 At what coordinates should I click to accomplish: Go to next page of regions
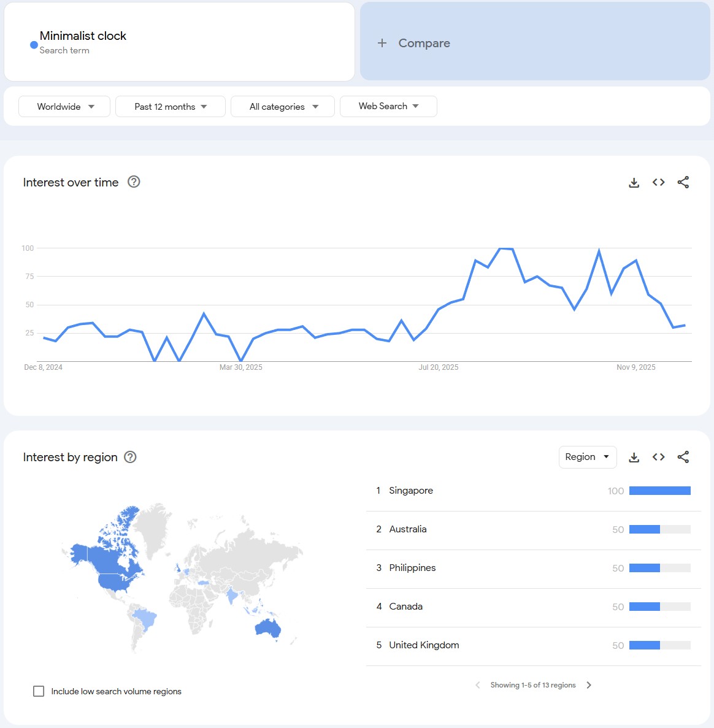[589, 685]
